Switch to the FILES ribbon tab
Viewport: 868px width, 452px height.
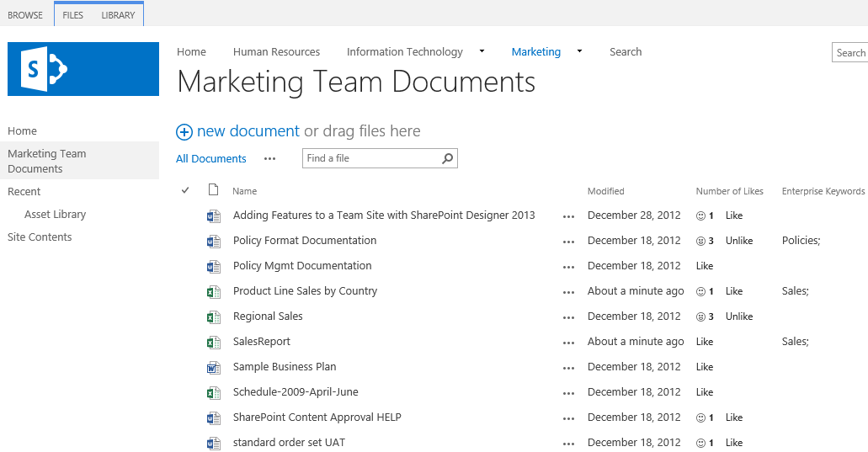coord(73,15)
